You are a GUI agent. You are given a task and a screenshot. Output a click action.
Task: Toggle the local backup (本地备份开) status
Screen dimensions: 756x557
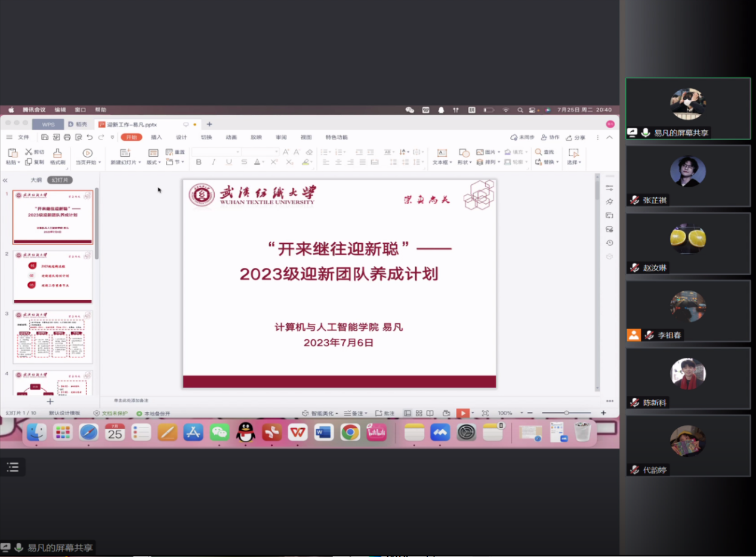(x=153, y=413)
